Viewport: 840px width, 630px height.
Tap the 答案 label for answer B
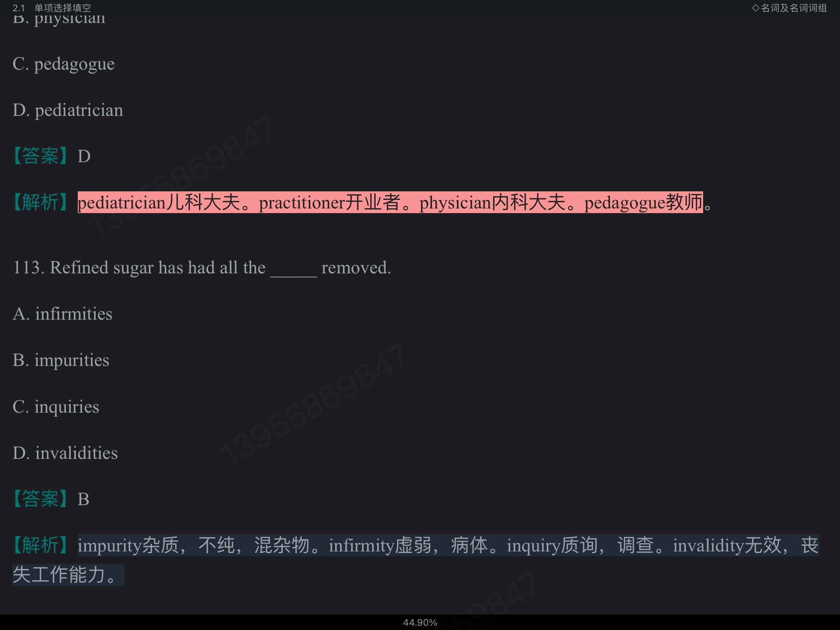point(40,499)
